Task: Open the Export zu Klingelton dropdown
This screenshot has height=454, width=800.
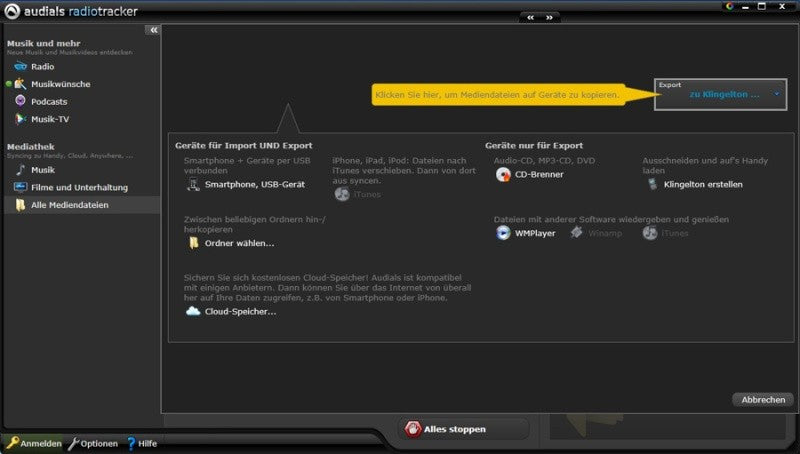Action: (720, 94)
